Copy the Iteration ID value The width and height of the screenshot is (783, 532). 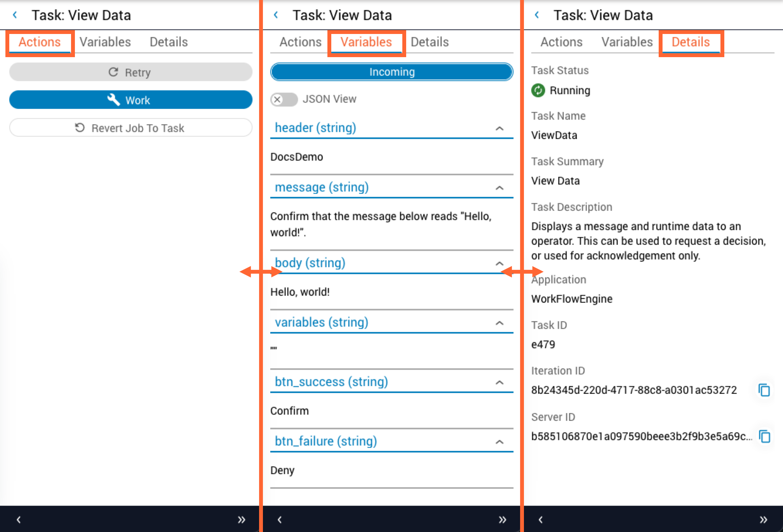coord(764,390)
